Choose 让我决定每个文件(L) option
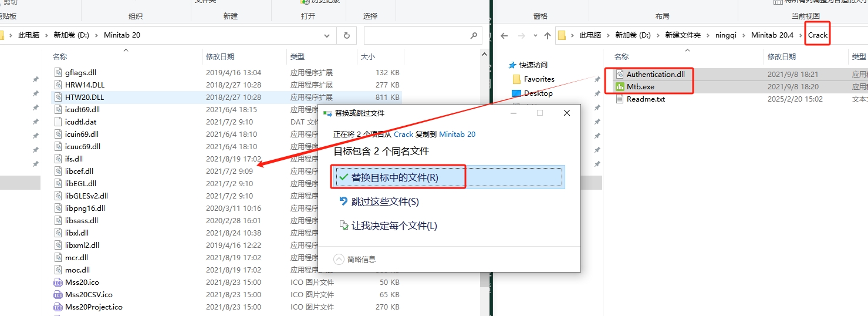Screen dimensions: 868x316 450,226
